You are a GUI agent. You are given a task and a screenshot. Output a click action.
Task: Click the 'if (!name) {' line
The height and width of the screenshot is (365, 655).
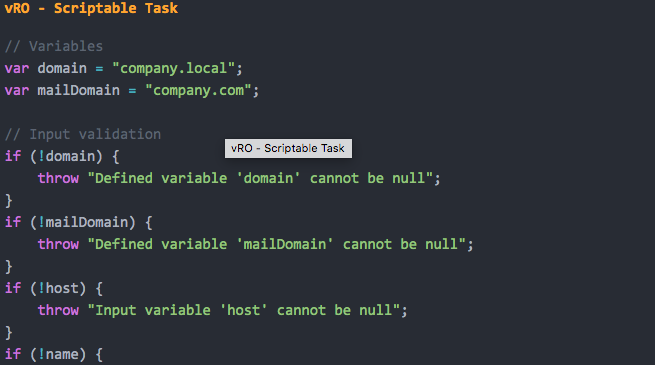[53, 354]
